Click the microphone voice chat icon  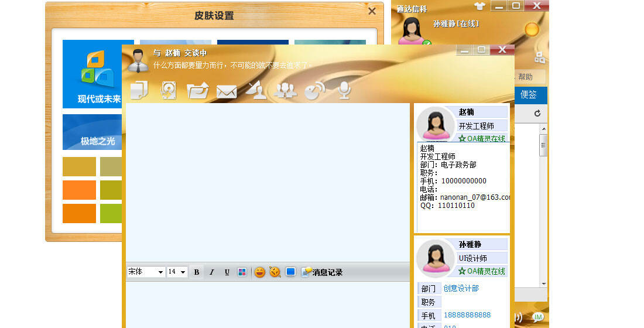pos(345,90)
